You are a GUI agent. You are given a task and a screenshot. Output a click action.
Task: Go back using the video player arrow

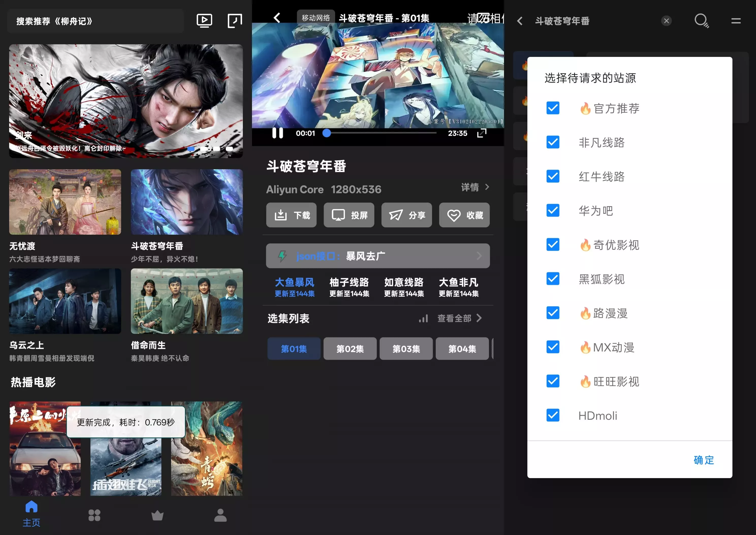pos(277,18)
